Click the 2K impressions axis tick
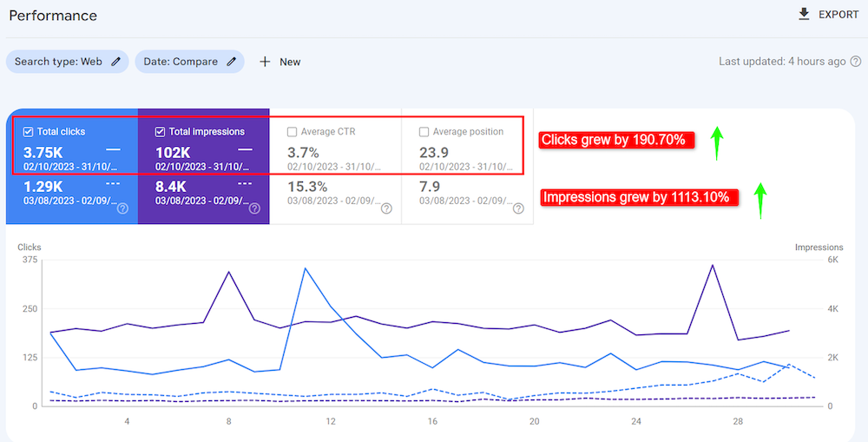868x442 pixels. pos(833,357)
